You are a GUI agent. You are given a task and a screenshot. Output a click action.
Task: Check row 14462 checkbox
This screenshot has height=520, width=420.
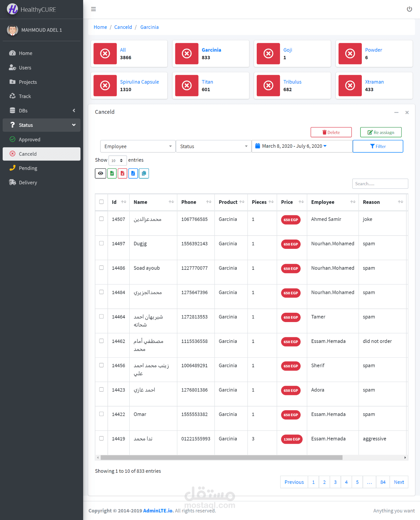tap(101, 341)
